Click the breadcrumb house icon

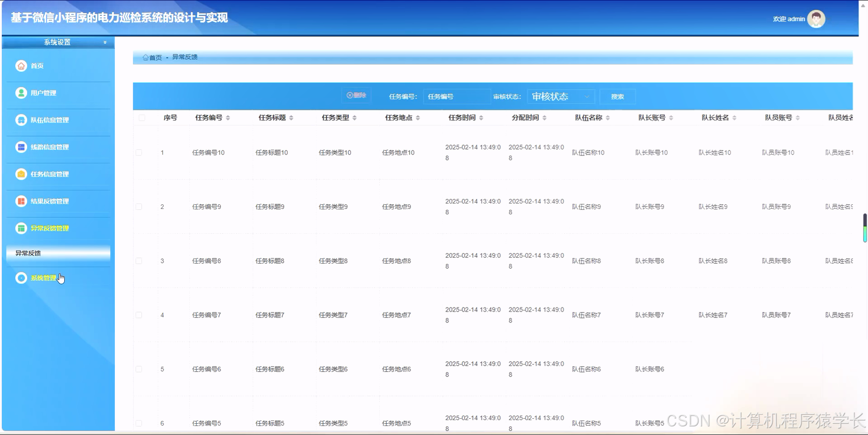(146, 57)
